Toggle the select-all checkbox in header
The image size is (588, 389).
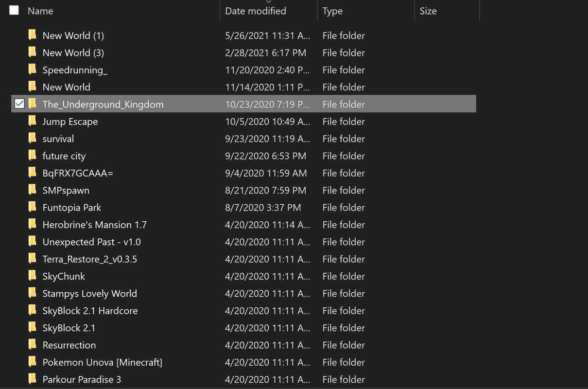[x=14, y=10]
